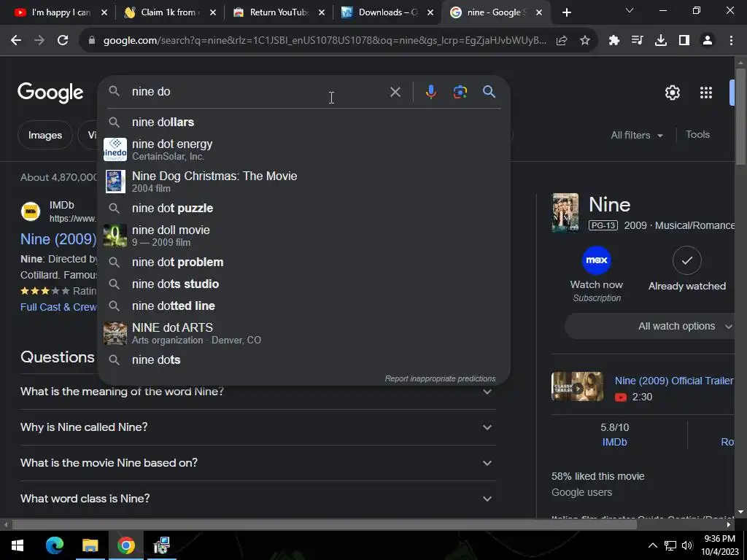The height and width of the screenshot is (560, 747).
Task: Switch to "Claim 1k from" tab
Action: tap(169, 13)
